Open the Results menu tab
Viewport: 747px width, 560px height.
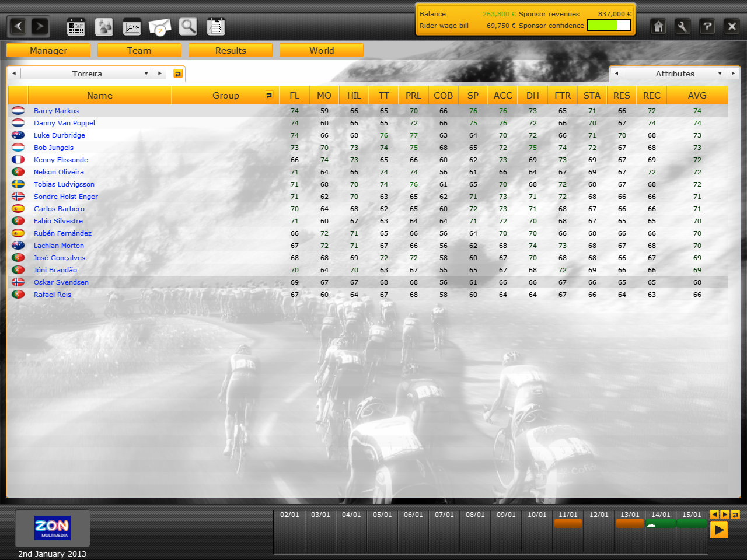pyautogui.click(x=231, y=51)
